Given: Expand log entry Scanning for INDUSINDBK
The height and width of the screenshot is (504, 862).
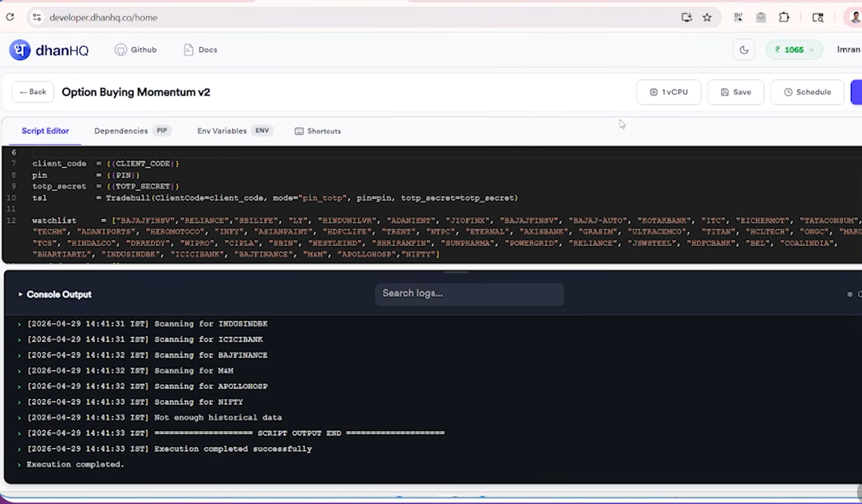Looking at the screenshot, I should (19, 324).
